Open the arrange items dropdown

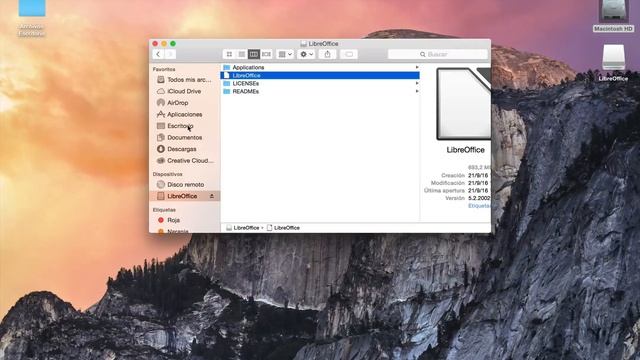point(285,54)
